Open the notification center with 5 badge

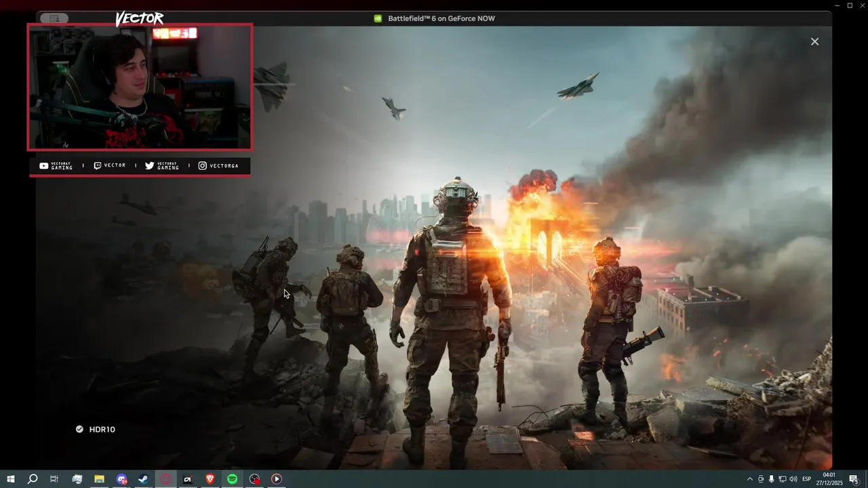click(854, 479)
